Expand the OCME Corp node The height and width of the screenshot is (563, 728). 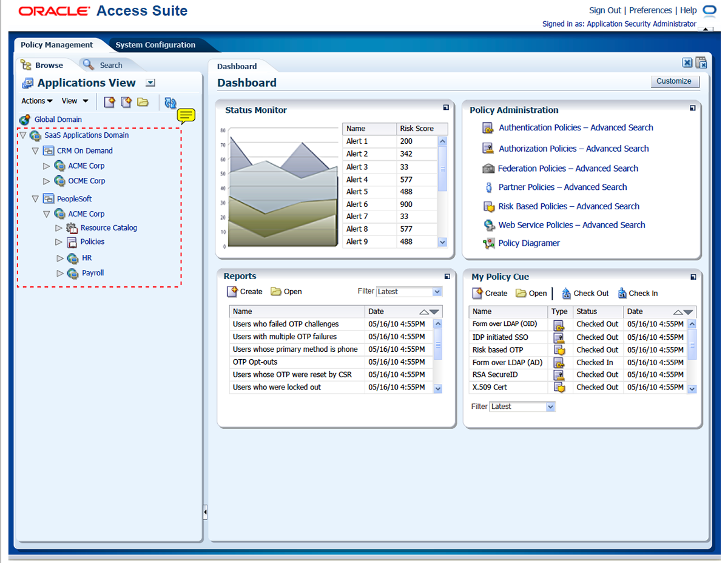[x=47, y=181]
